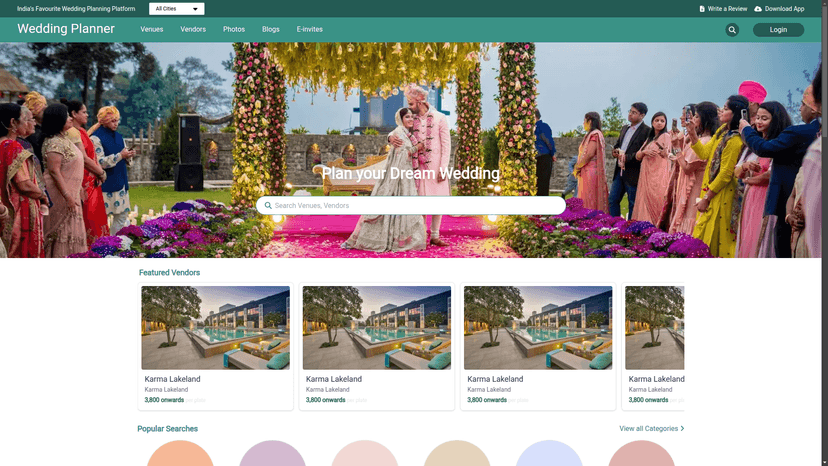
Task: Expand View all Categories chevron
Action: (682, 429)
